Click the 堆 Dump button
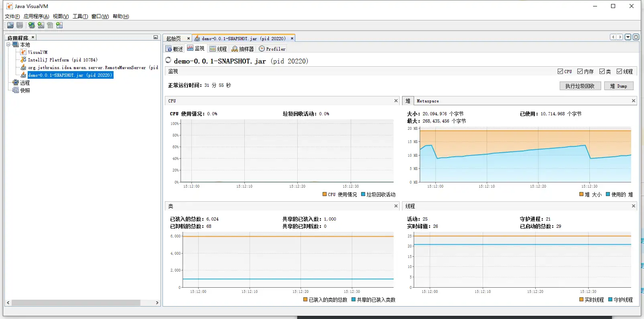The width and height of the screenshot is (644, 319). pyautogui.click(x=618, y=86)
